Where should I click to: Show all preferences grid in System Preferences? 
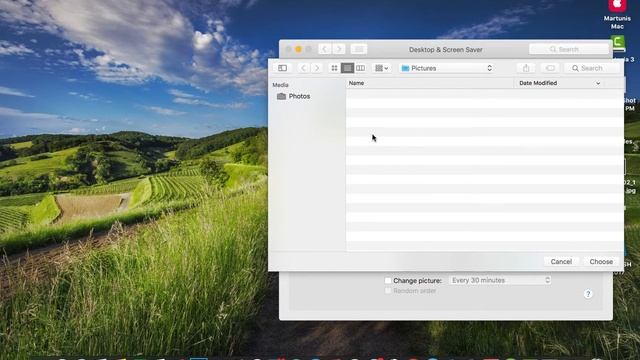pyautogui.click(x=359, y=49)
